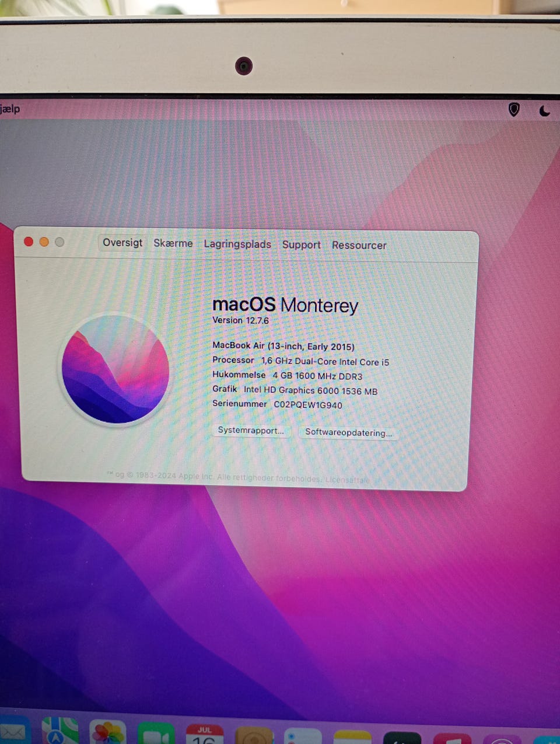Click the macOS Monterey title
This screenshot has height=744, width=560.
pyautogui.click(x=285, y=305)
